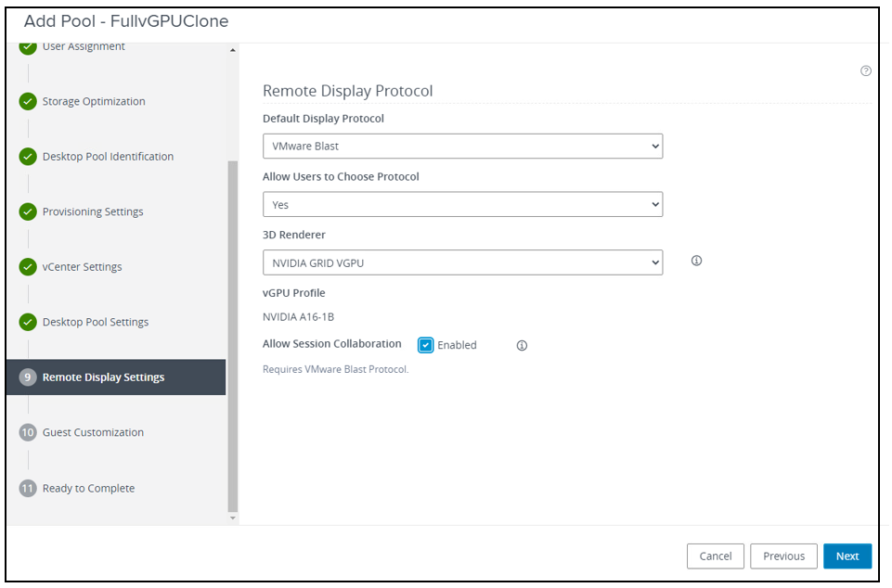Image resolution: width=892 pixels, height=588 pixels.
Task: Select the Guest Customization step
Action: tap(93, 432)
